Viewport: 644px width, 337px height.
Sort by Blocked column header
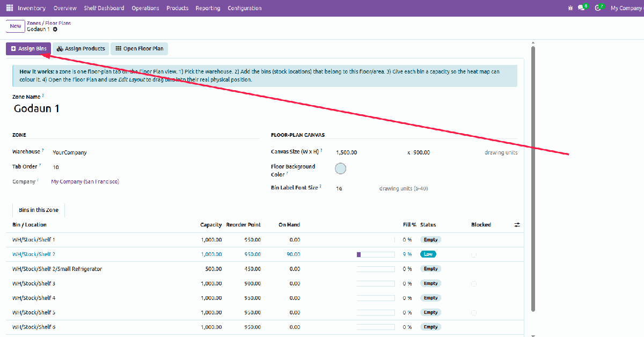(481, 225)
